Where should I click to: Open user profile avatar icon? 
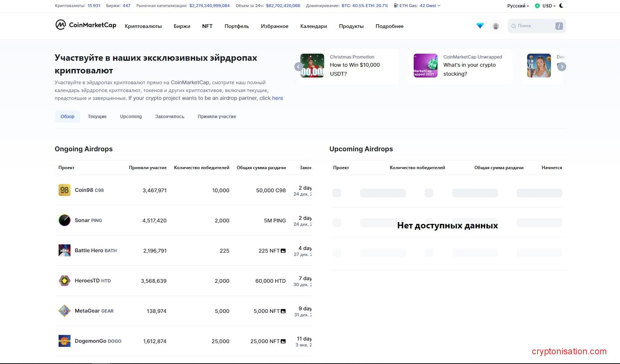click(x=495, y=26)
